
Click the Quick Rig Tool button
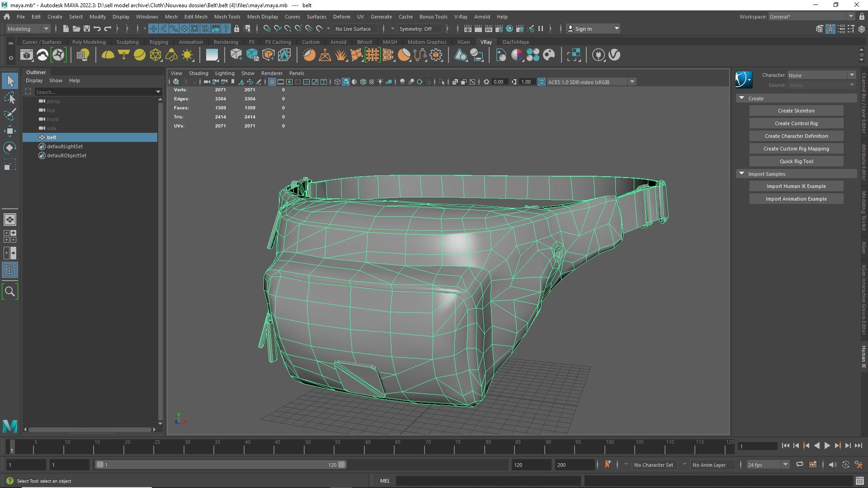pos(796,161)
